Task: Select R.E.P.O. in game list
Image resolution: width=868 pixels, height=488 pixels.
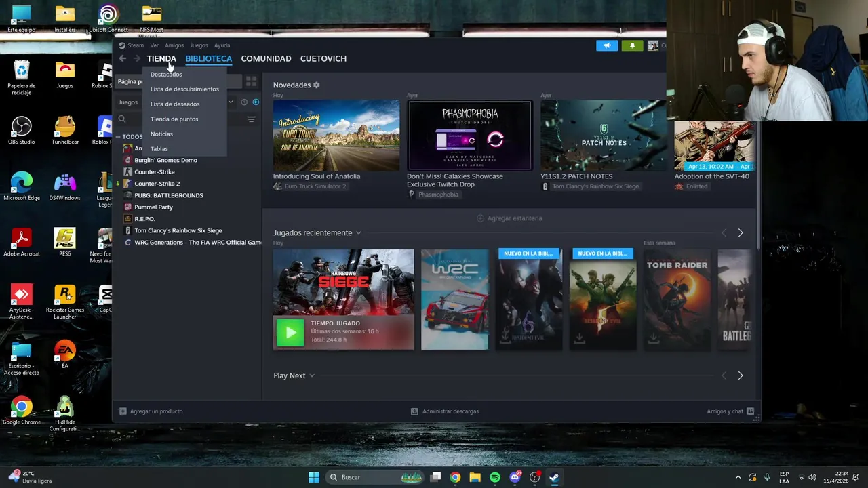Action: point(144,219)
